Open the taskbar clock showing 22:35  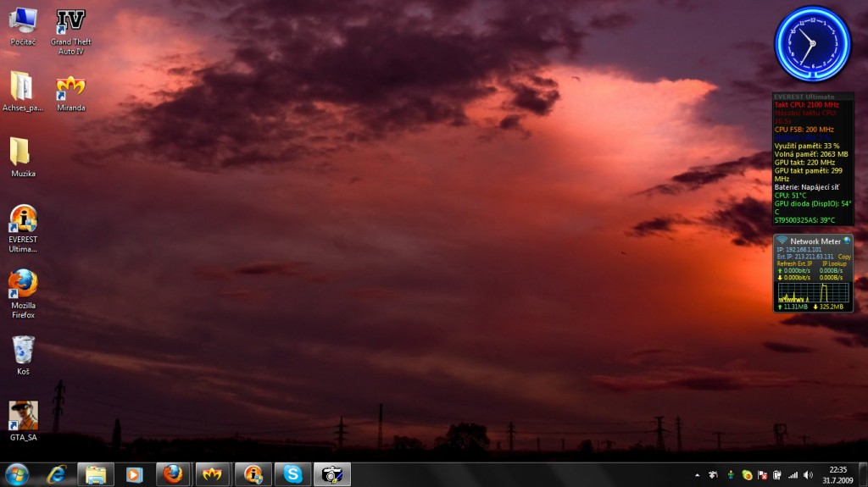tap(837, 475)
